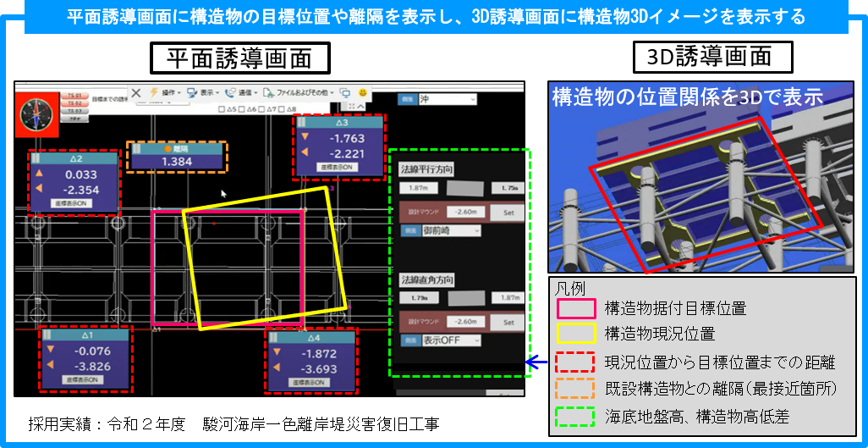Click the full-screen arrows icon below the toolbar
This screenshot has height=448, width=868.
tap(353, 105)
